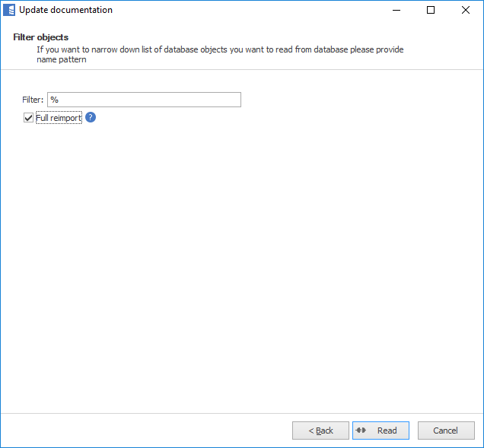The height and width of the screenshot is (448, 484).
Task: Click inside the Filter text field
Action: pyautogui.click(x=145, y=100)
